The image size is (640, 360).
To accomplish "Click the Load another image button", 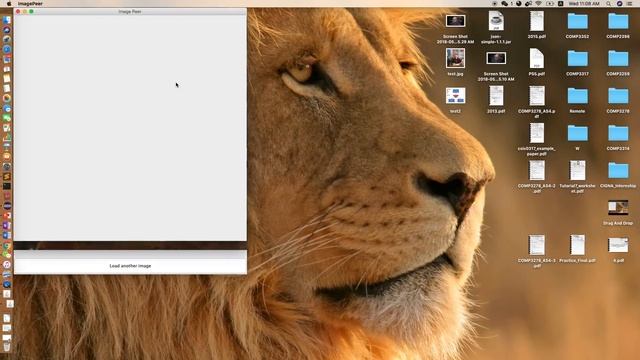I will pos(130,266).
